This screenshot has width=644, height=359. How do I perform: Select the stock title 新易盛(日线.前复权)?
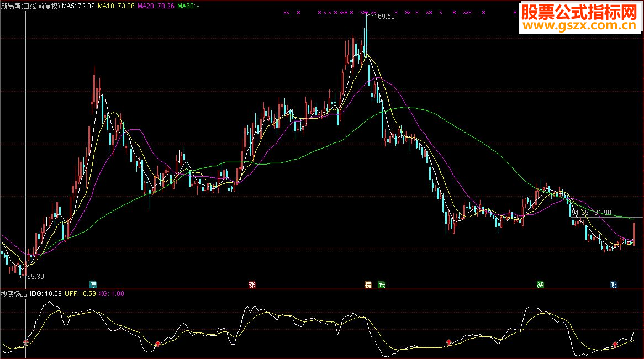[x=30, y=6]
